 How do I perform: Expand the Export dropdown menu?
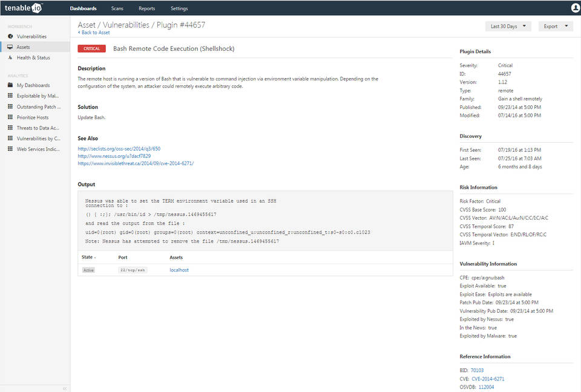(555, 27)
